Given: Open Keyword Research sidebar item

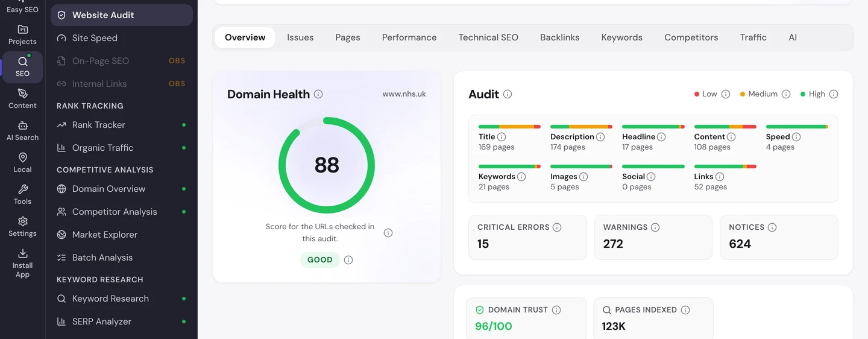Looking at the screenshot, I should 122,299.
